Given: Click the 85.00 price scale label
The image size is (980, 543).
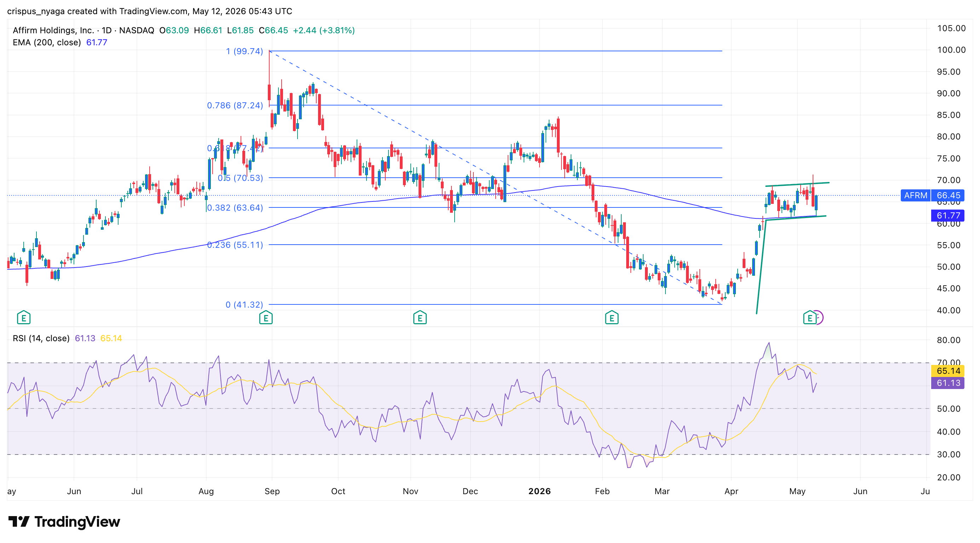Looking at the screenshot, I should [x=949, y=115].
